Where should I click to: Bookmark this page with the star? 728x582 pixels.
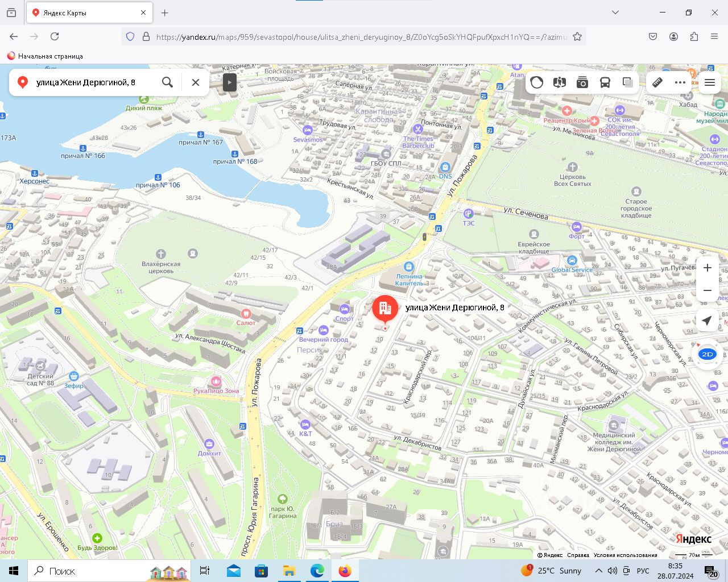pos(577,37)
